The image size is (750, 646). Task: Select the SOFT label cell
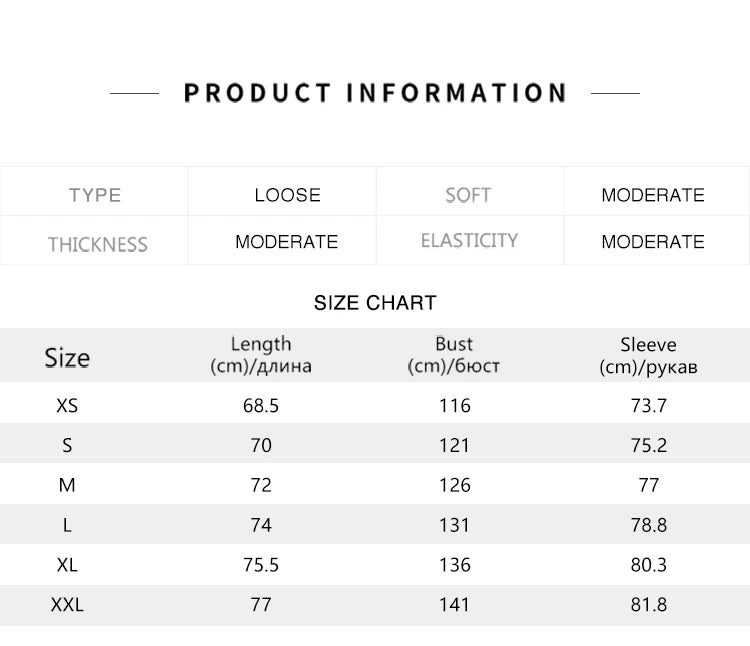click(469, 191)
